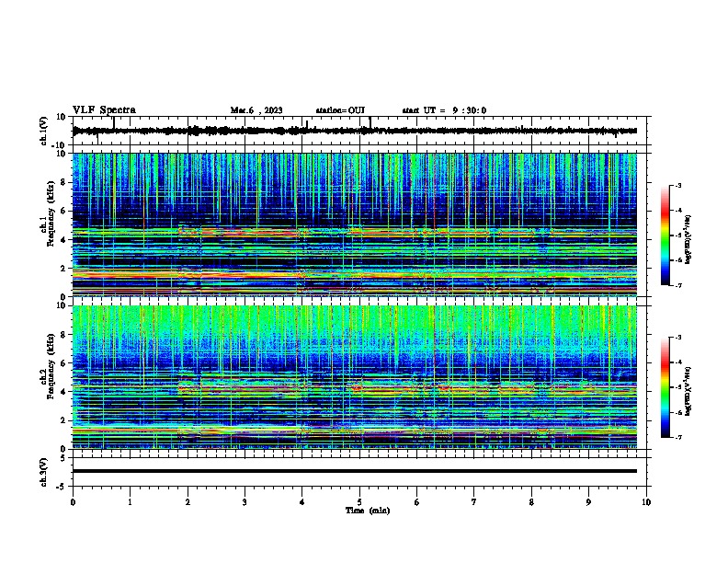Click the ch.1 'Frequency (kHz)' axis label

(51, 213)
